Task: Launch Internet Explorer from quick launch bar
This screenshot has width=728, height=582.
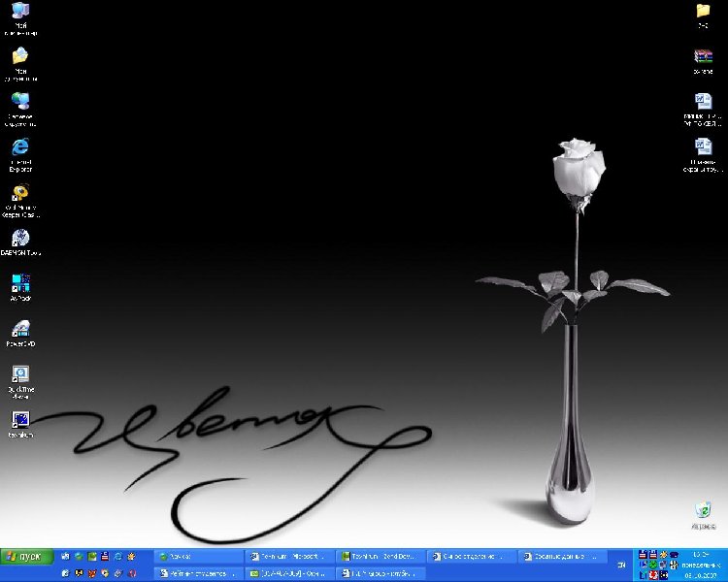Action: [x=117, y=556]
